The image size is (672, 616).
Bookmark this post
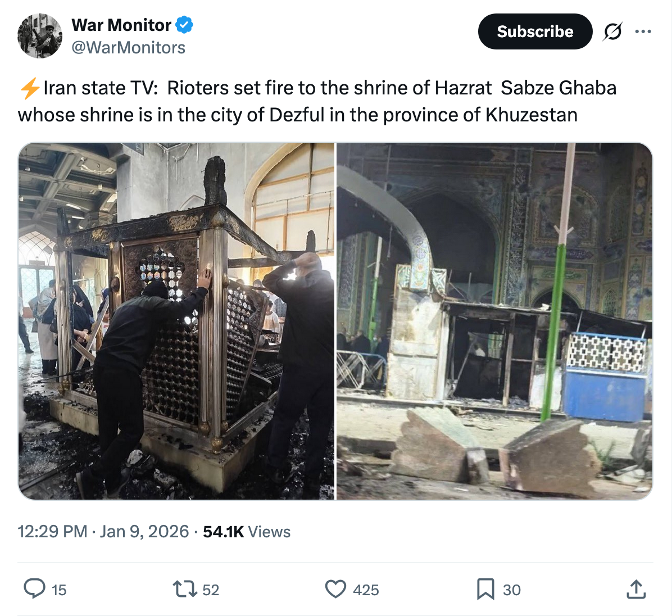[485, 589]
